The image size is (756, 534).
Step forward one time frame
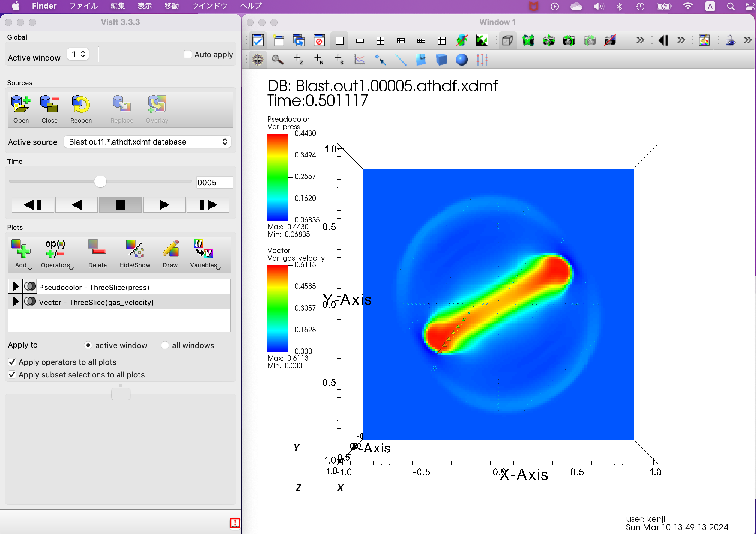(208, 205)
